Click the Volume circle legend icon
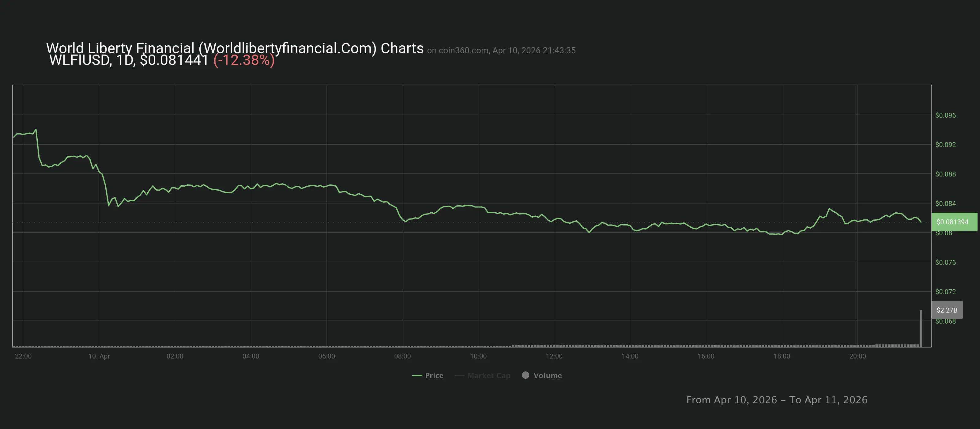The height and width of the screenshot is (429, 980). 526,375
